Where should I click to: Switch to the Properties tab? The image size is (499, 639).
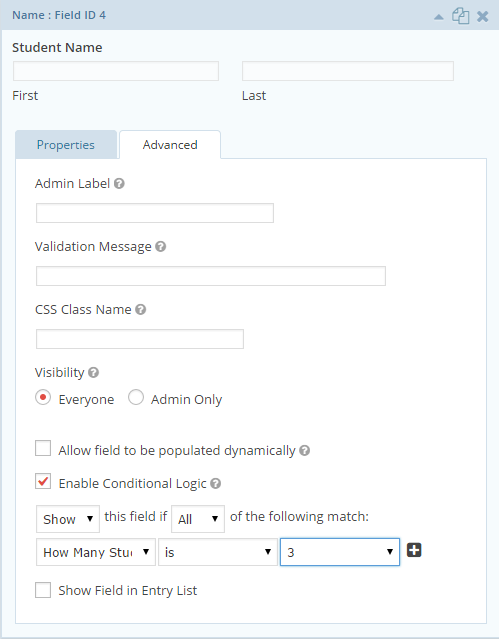pyautogui.click(x=66, y=145)
